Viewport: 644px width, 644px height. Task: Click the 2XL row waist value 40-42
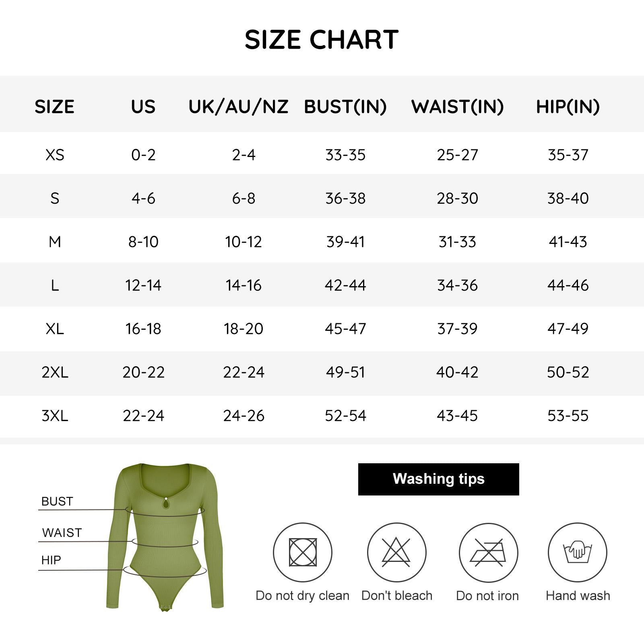click(x=457, y=372)
